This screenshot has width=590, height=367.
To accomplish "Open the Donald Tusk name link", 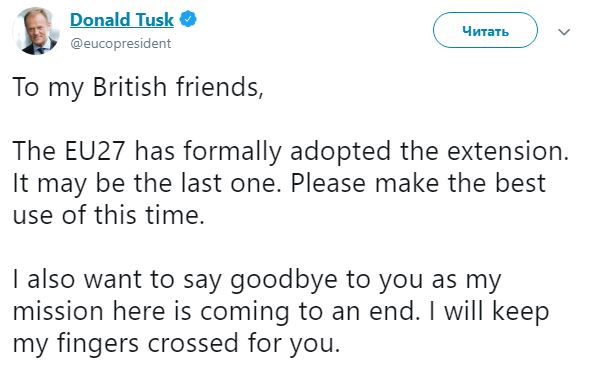I will pos(122,20).
